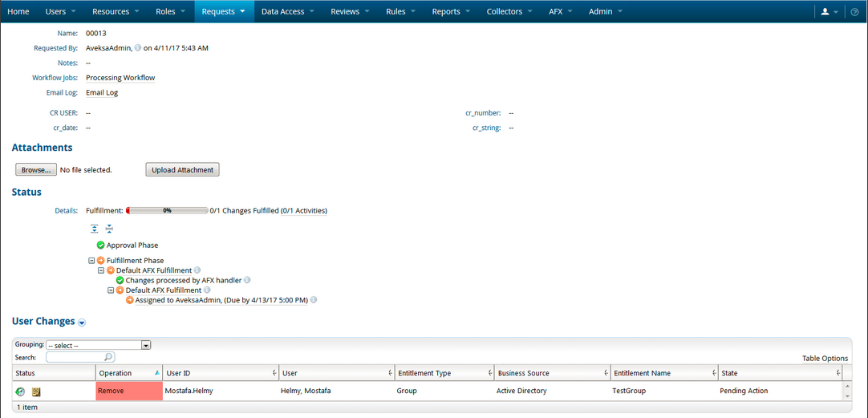
Task: Click info icon beside first Default AFX Fulfillment
Action: pyautogui.click(x=197, y=270)
